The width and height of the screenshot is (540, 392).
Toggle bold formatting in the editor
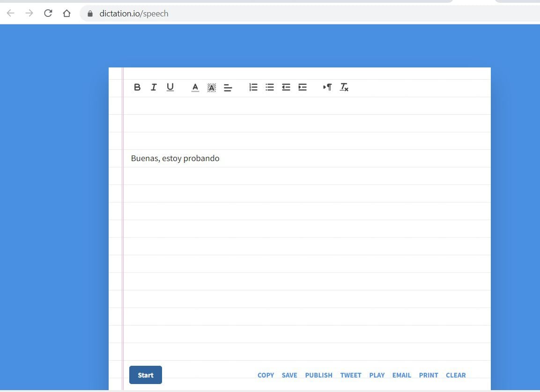click(x=137, y=87)
